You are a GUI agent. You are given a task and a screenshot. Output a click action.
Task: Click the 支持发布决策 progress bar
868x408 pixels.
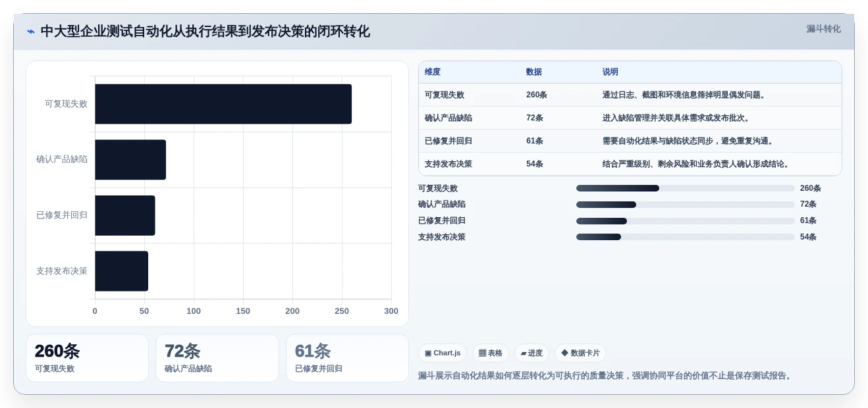point(686,237)
